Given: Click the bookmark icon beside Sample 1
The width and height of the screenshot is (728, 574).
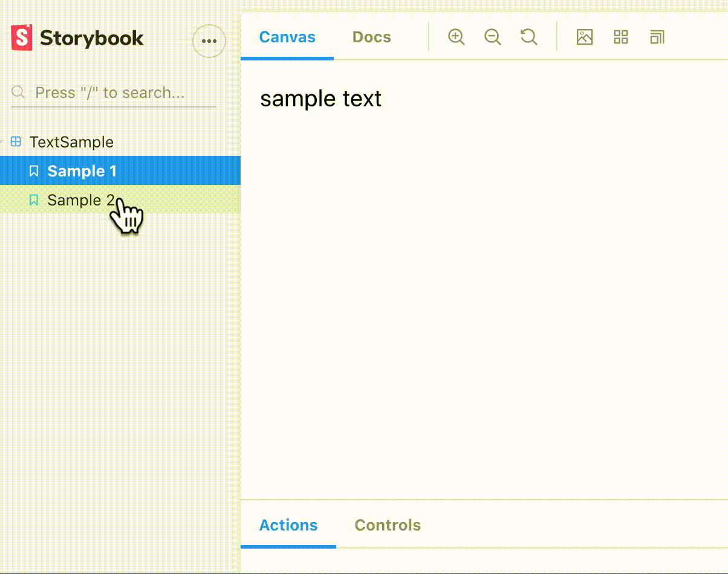Looking at the screenshot, I should click(34, 172).
